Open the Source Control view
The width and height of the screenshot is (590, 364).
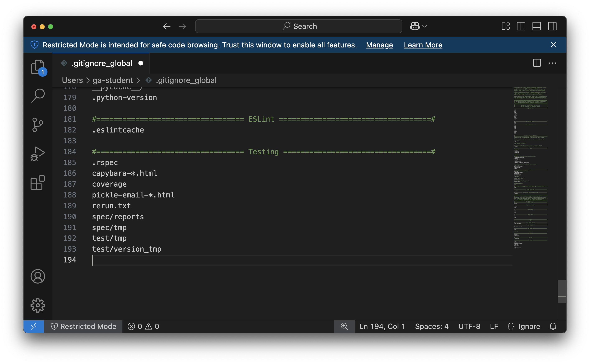click(x=38, y=125)
